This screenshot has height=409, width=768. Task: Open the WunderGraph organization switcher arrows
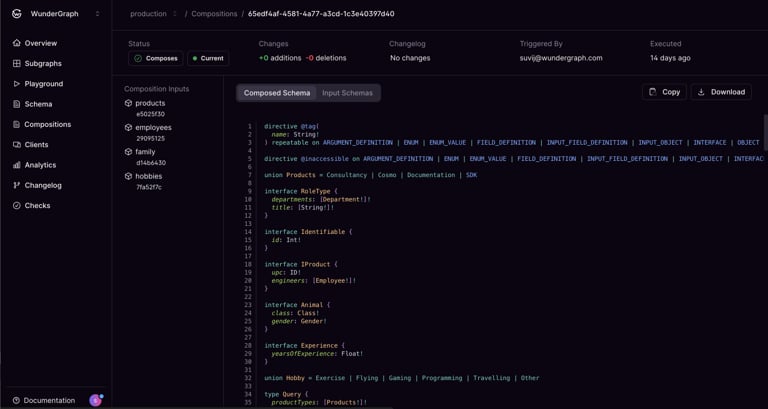point(97,14)
